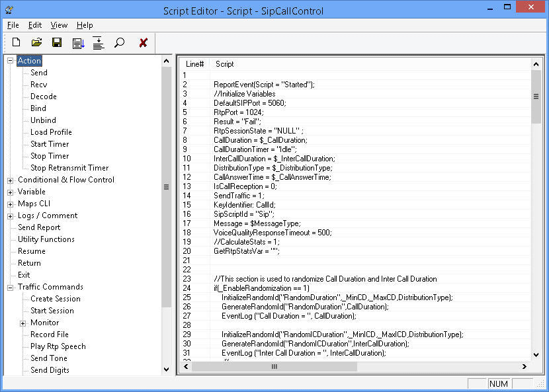
Task: Click script horizontal scrollbar thumb
Action: tap(274, 366)
